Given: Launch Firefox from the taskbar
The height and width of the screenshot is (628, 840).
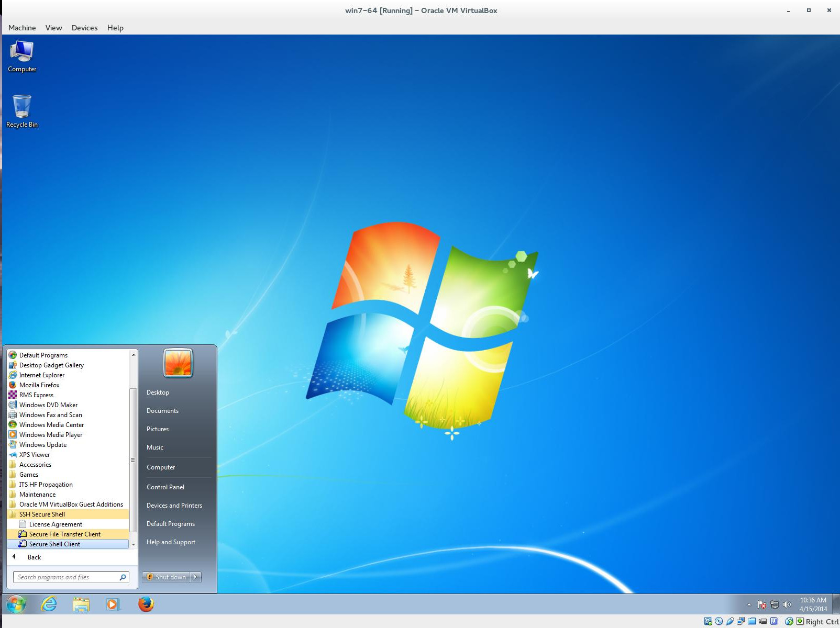Looking at the screenshot, I should click(146, 604).
